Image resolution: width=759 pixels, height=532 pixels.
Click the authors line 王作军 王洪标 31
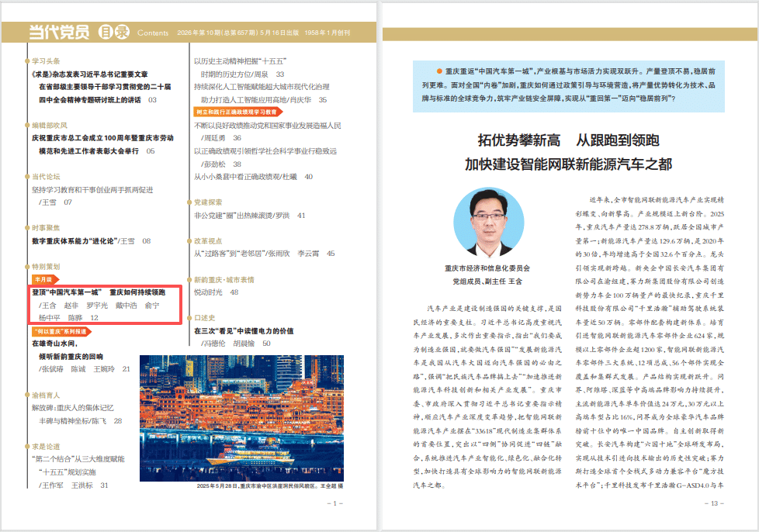[x=74, y=485]
